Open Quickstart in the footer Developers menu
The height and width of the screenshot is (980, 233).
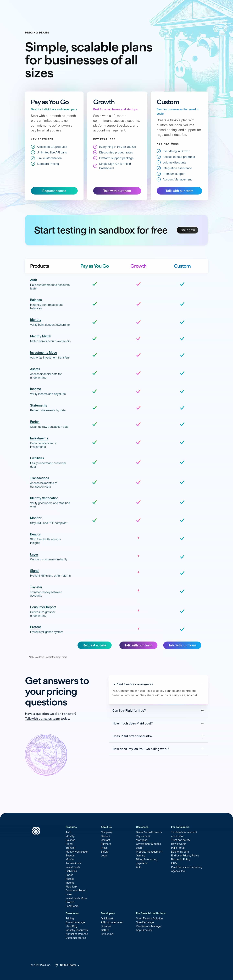pyautogui.click(x=107, y=918)
